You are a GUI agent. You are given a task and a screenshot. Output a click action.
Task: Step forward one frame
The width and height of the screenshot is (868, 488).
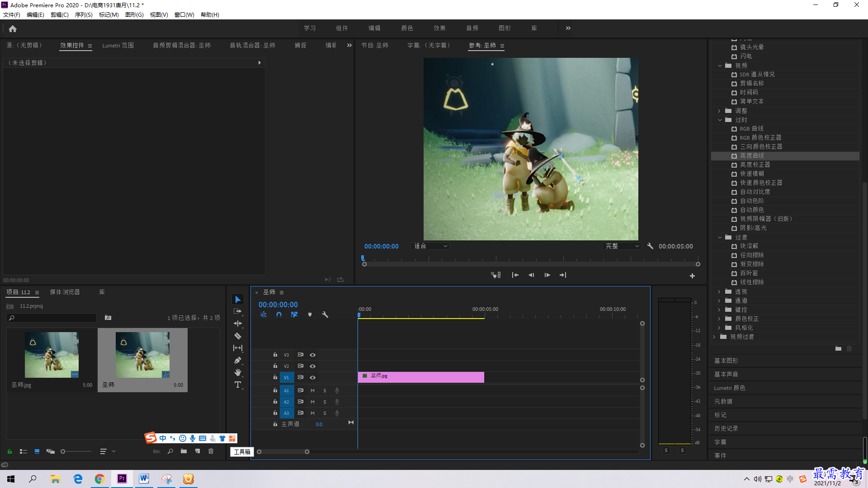pos(547,275)
